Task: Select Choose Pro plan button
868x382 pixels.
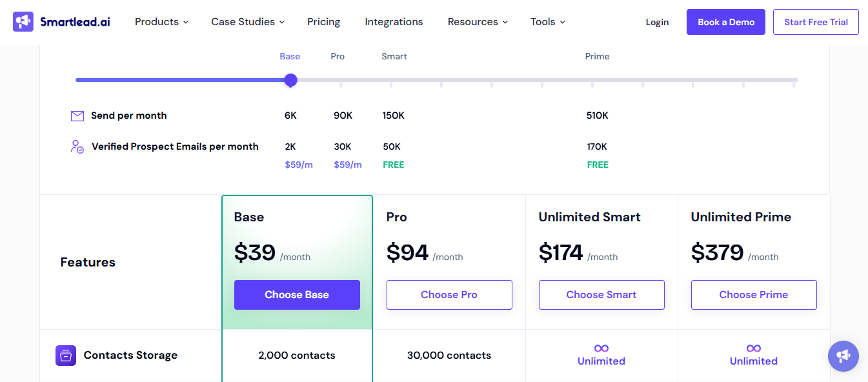Action: point(449,294)
